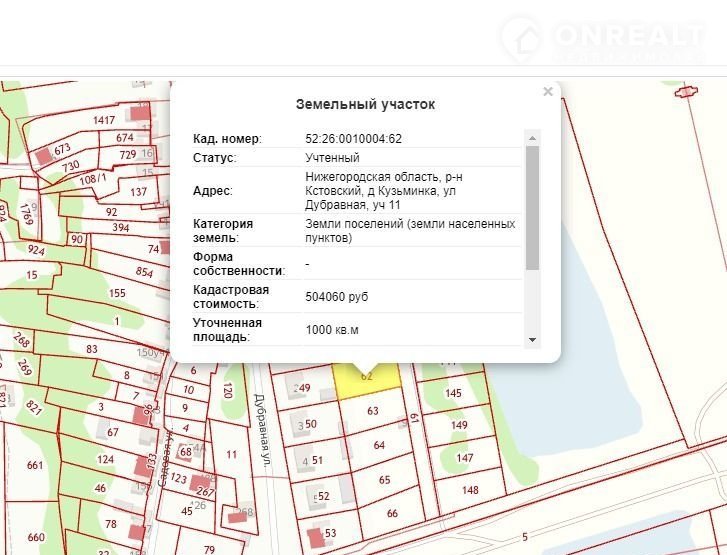Click the red building on parcel 673
The height and width of the screenshot is (555, 727).
click(x=44, y=156)
